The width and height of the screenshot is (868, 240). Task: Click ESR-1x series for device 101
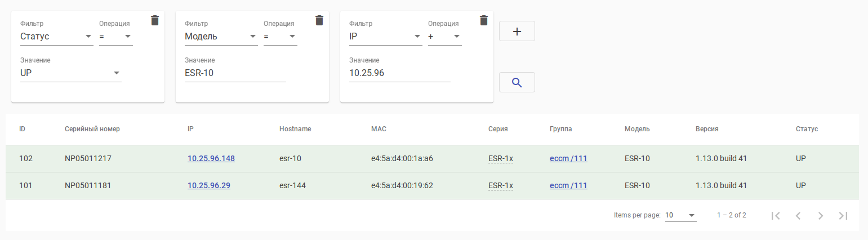click(500, 186)
